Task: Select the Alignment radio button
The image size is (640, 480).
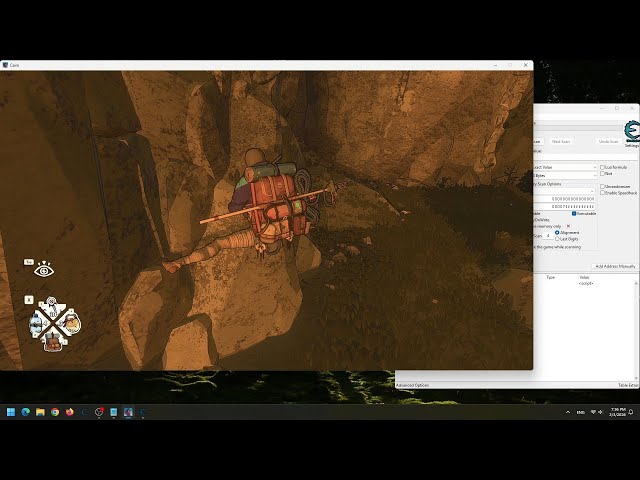Action: point(557,232)
